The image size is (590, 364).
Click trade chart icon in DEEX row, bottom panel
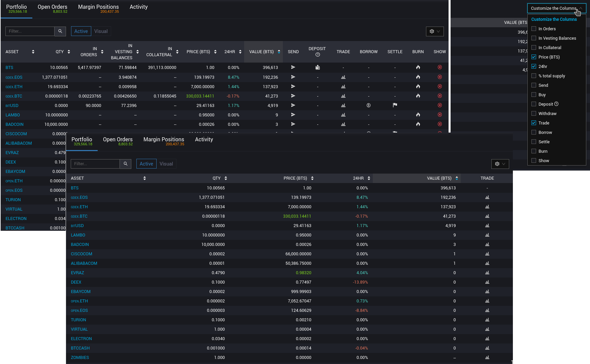[487, 282]
